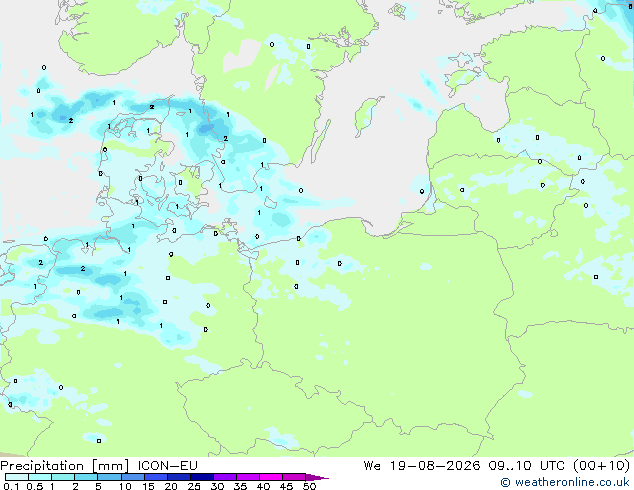634x490 pixels.
Task: Click the '25' legend scale label
Action: 194,486
